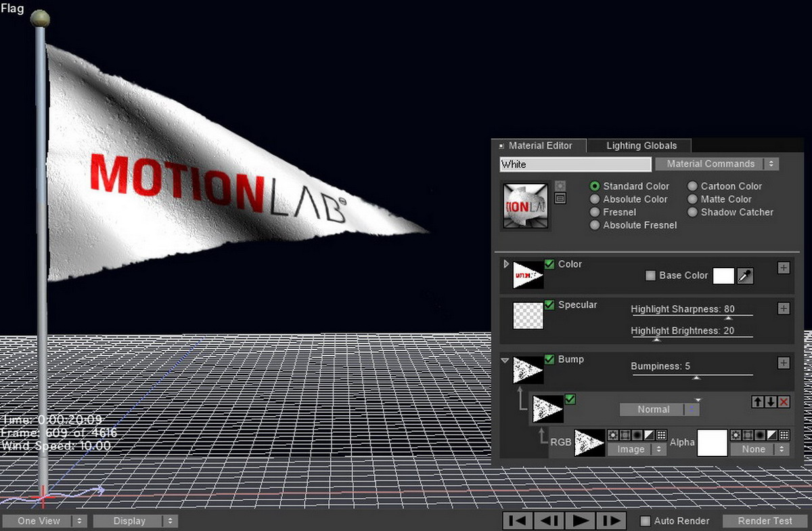Select the Standard Color shading mode
This screenshot has height=531, width=812.
595,186
